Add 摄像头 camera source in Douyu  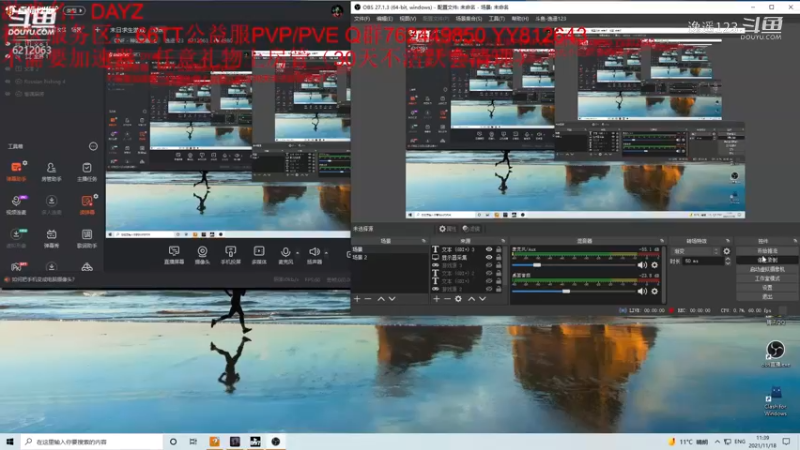(x=202, y=255)
